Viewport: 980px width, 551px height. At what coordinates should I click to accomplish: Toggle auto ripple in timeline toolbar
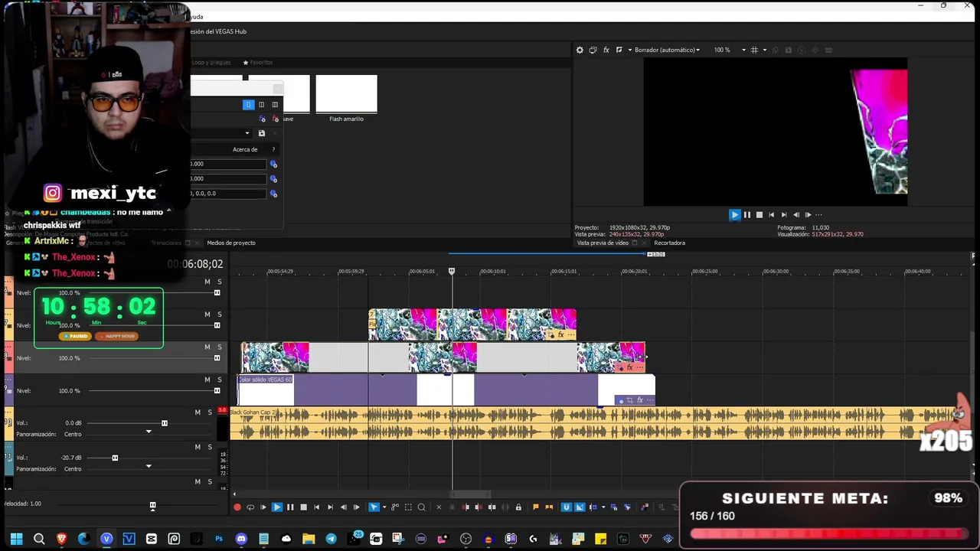click(593, 507)
